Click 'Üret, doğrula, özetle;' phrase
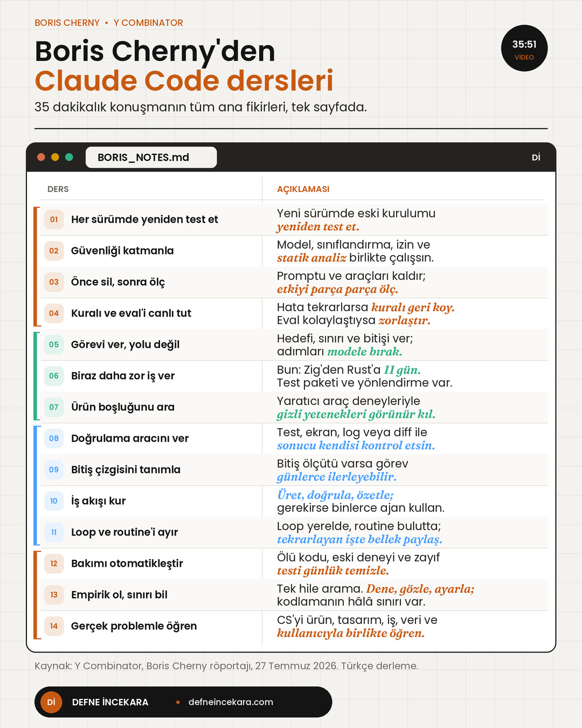Image resolution: width=582 pixels, height=728 pixels. (335, 496)
